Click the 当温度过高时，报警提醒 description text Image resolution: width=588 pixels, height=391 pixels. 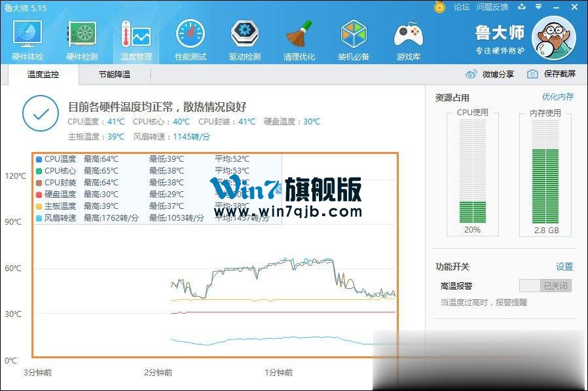click(x=484, y=303)
